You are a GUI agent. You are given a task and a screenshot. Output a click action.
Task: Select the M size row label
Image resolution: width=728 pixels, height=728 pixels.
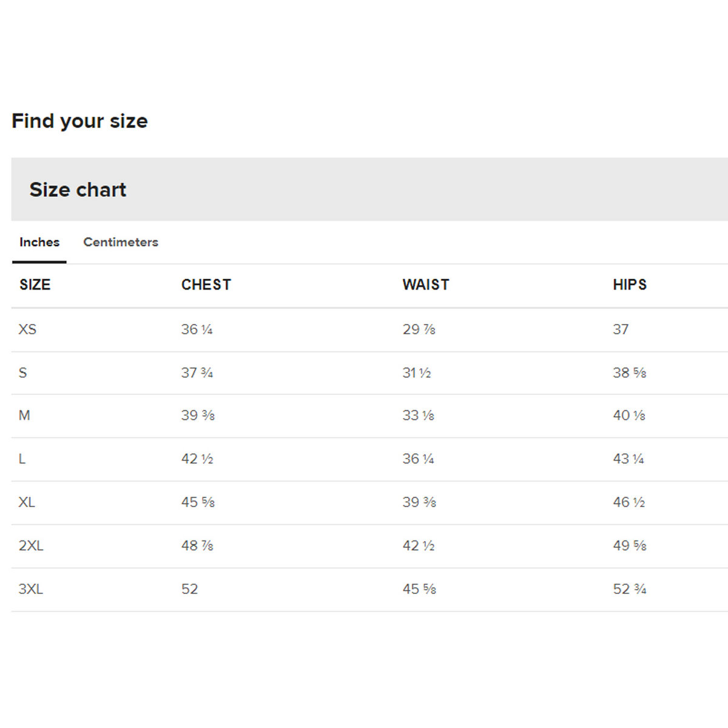(x=24, y=416)
